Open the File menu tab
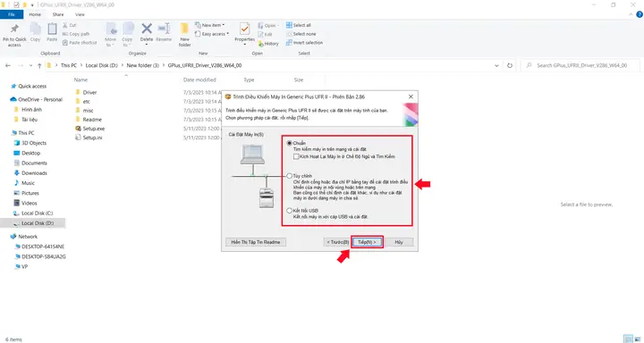 pyautogui.click(x=12, y=14)
